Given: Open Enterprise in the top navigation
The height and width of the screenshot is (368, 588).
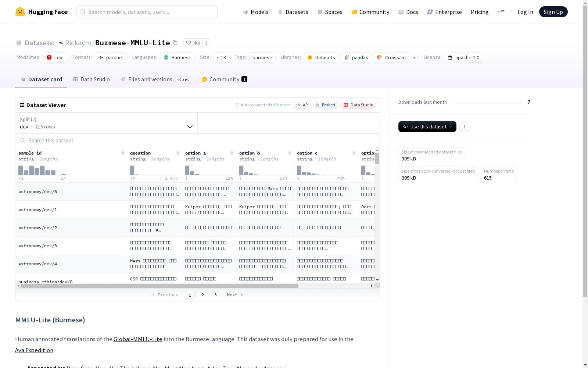Looking at the screenshot, I should click(444, 12).
